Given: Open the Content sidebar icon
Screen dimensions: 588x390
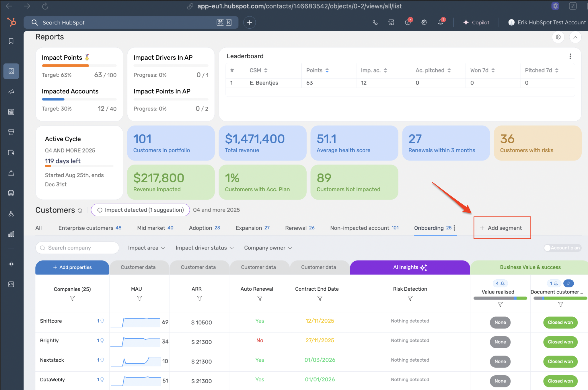Looking at the screenshot, I should pyautogui.click(x=11, y=112).
